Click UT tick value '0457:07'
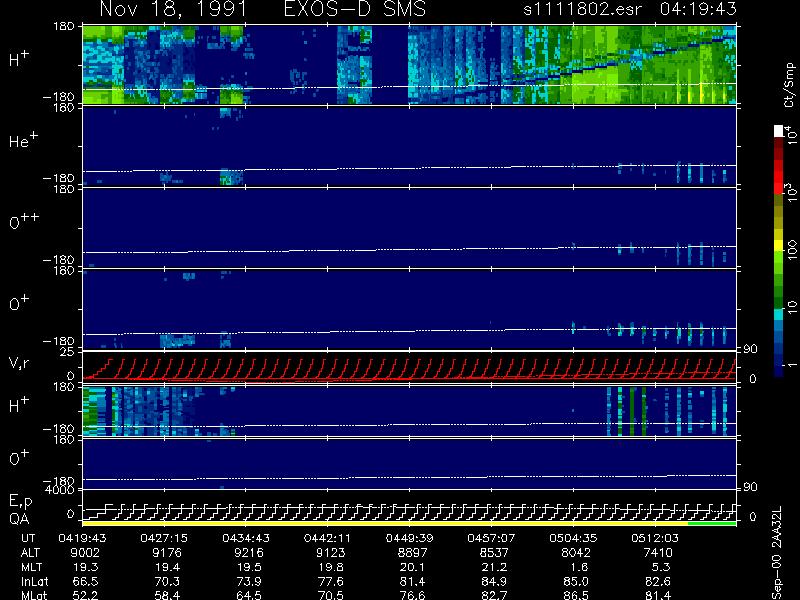Screen dimensions: 800x600 coord(491,538)
